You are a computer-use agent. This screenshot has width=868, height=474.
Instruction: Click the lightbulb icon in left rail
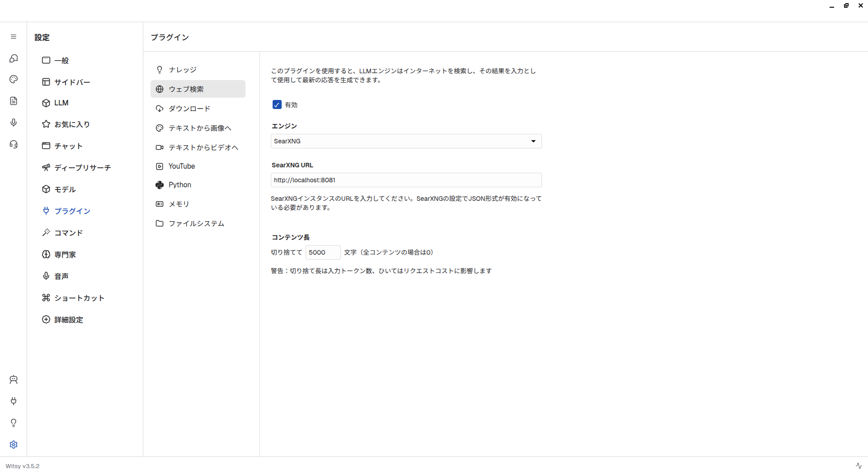tap(14, 423)
